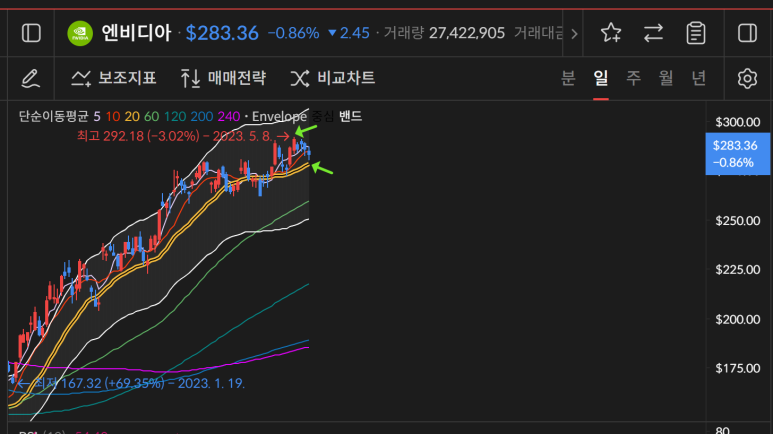Viewport: 773px width, 434px height.
Task: Click the $300.00 axis label
Action: coord(738,122)
